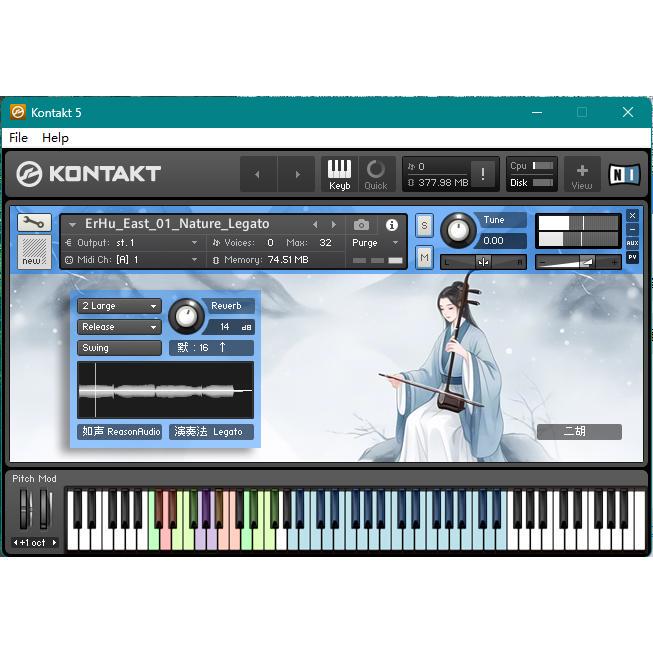Click the NI logo icon

coord(624,174)
